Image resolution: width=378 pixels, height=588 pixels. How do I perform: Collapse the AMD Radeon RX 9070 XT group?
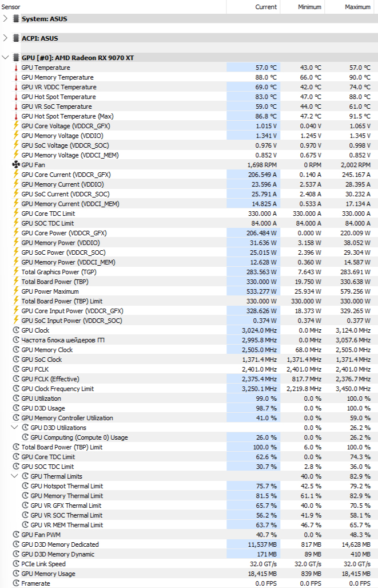tap(6, 58)
